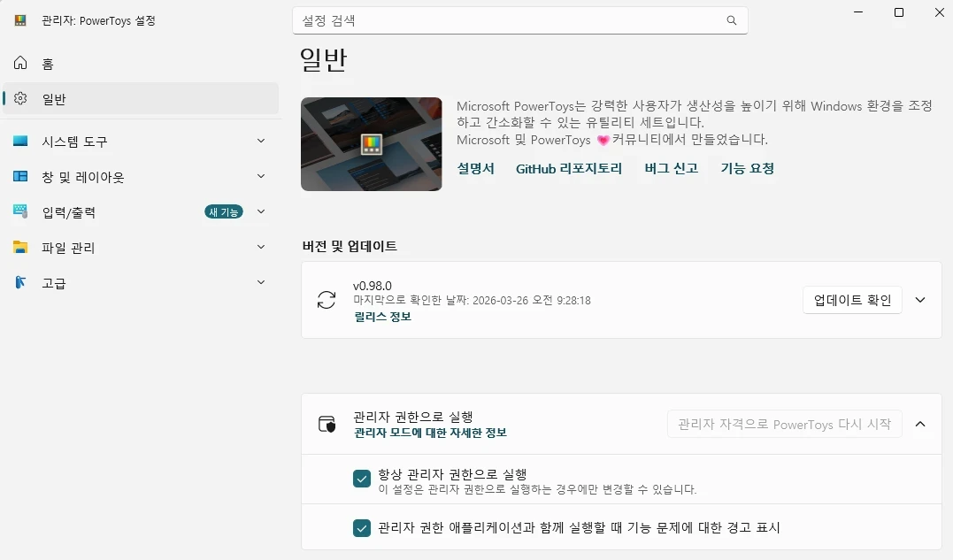Click the 입력/출력 keyboard icon
This screenshot has height=560, width=953.
(20, 212)
